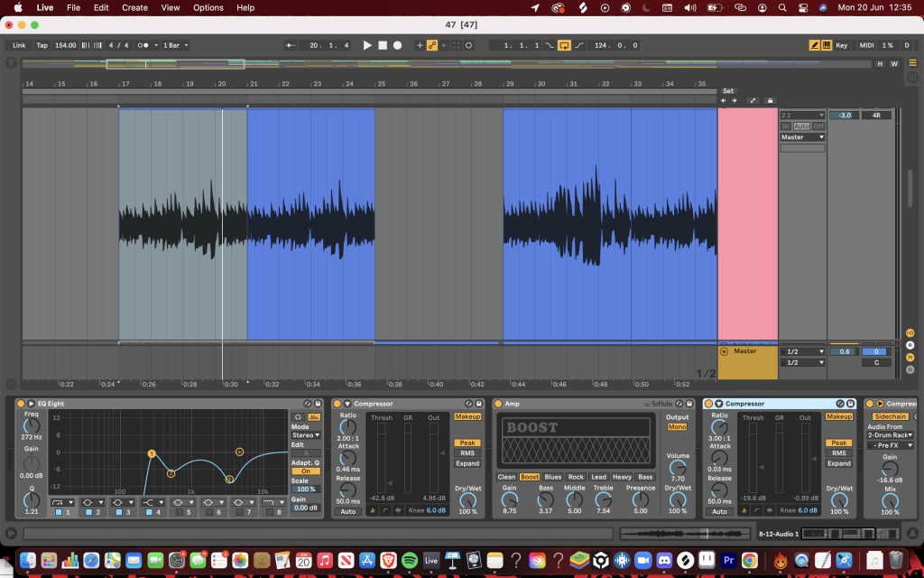Click the Session Record circle button
This screenshot has height=578, width=924.
click(x=468, y=45)
